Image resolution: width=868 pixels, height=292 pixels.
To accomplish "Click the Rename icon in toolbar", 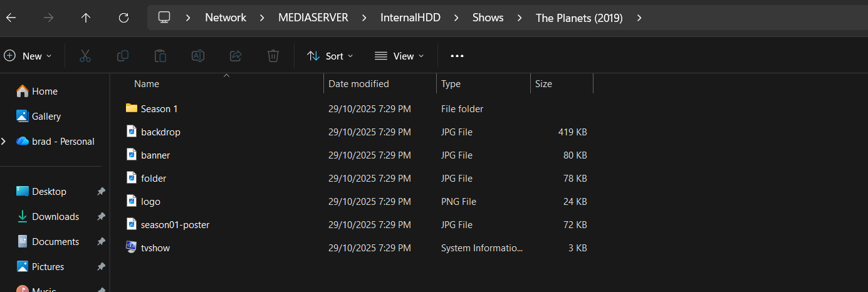I will coord(198,56).
